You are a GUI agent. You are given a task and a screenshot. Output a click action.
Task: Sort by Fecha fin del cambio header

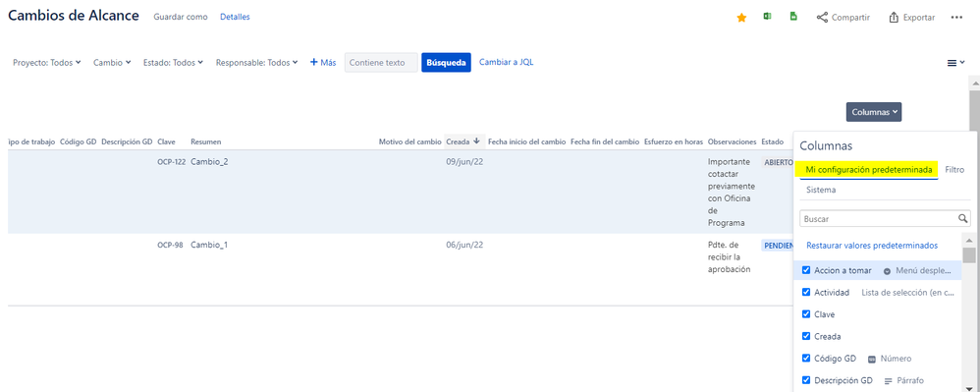tap(605, 141)
